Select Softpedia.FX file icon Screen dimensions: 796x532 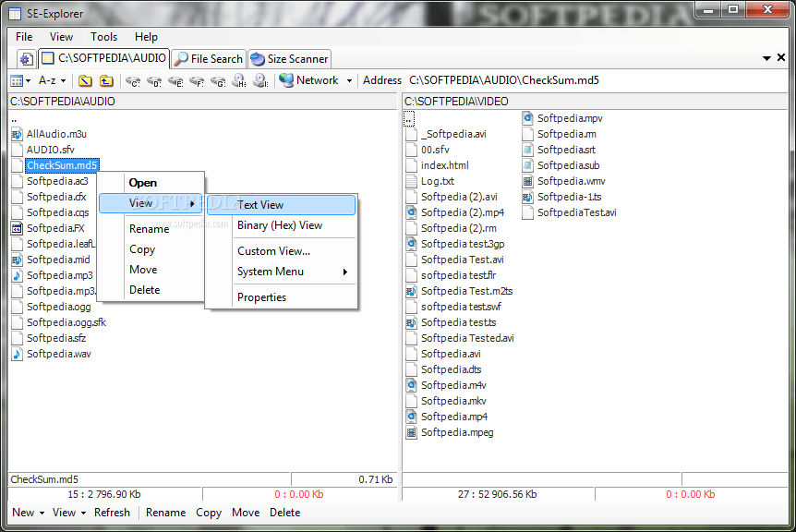pos(17,228)
